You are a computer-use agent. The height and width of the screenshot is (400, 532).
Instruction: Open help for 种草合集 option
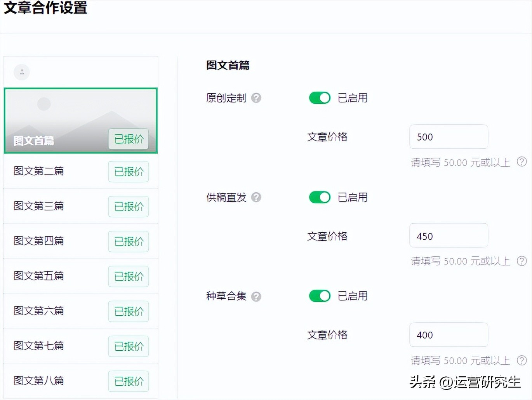point(256,296)
